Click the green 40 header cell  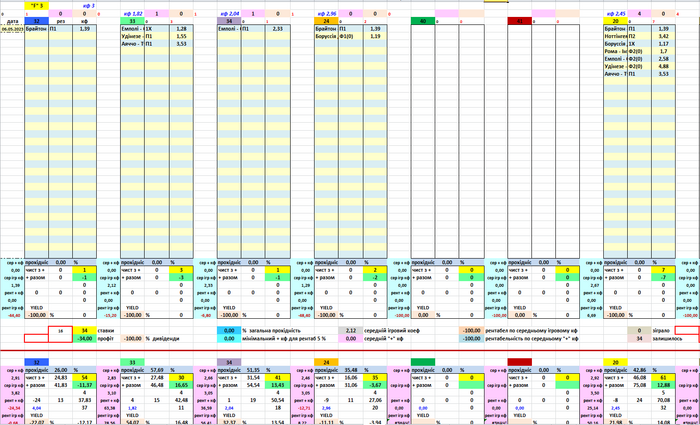click(x=423, y=21)
